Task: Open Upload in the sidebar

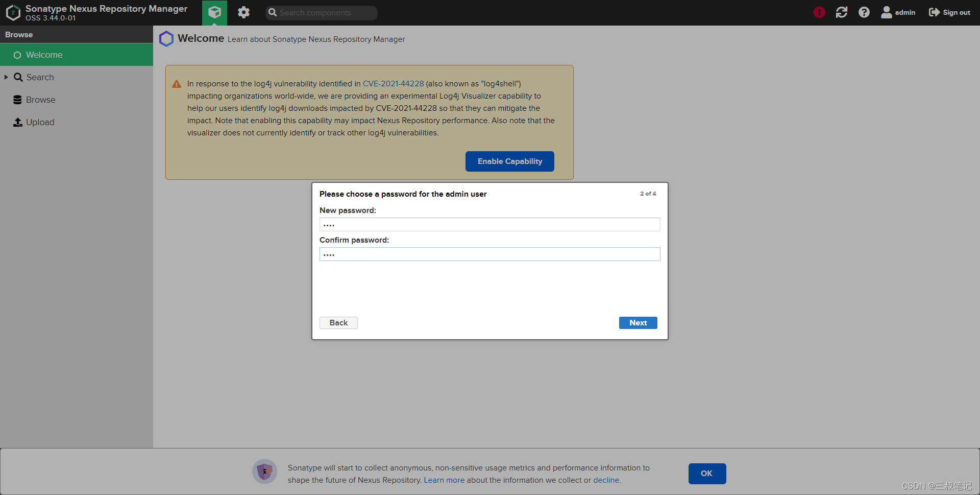Action: point(40,122)
